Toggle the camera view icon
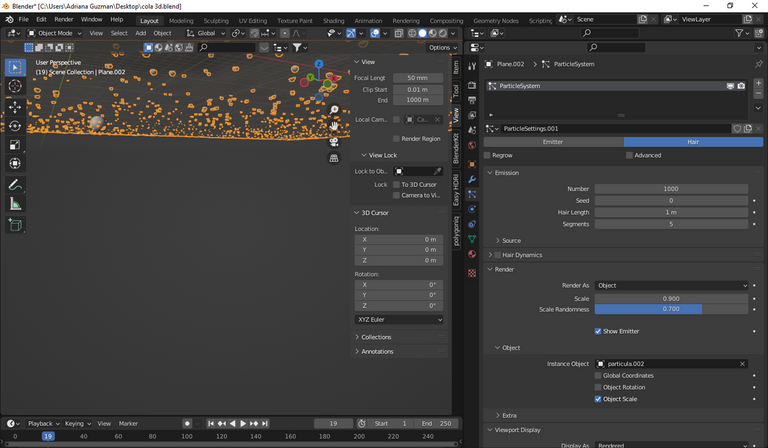 click(334, 142)
